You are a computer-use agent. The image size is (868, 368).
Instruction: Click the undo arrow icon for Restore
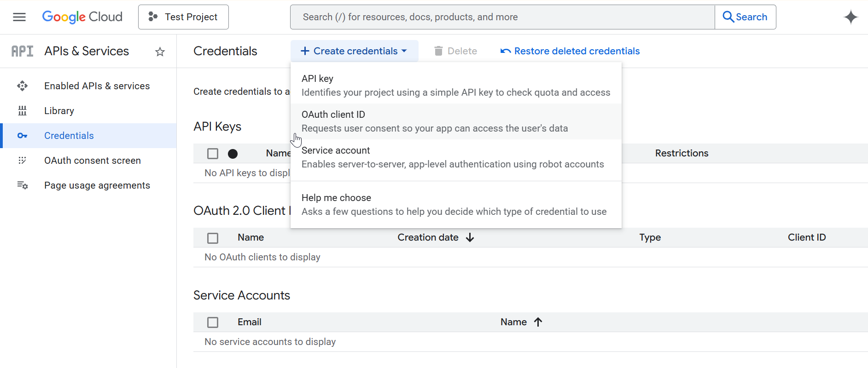(505, 51)
